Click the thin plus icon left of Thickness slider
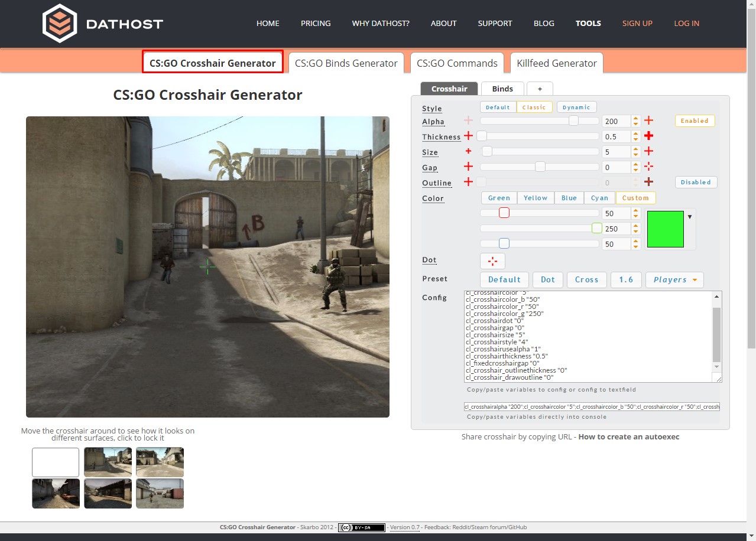 tap(469, 136)
